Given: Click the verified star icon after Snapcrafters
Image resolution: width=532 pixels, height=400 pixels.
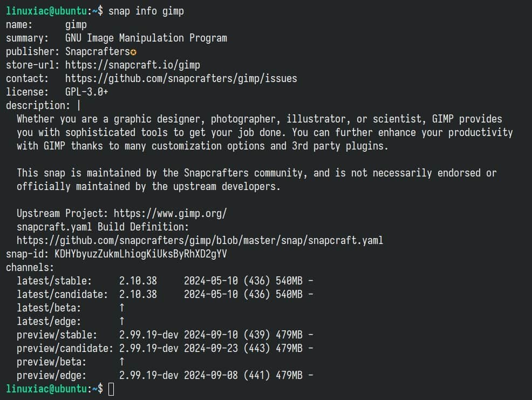Looking at the screenshot, I should (133, 52).
